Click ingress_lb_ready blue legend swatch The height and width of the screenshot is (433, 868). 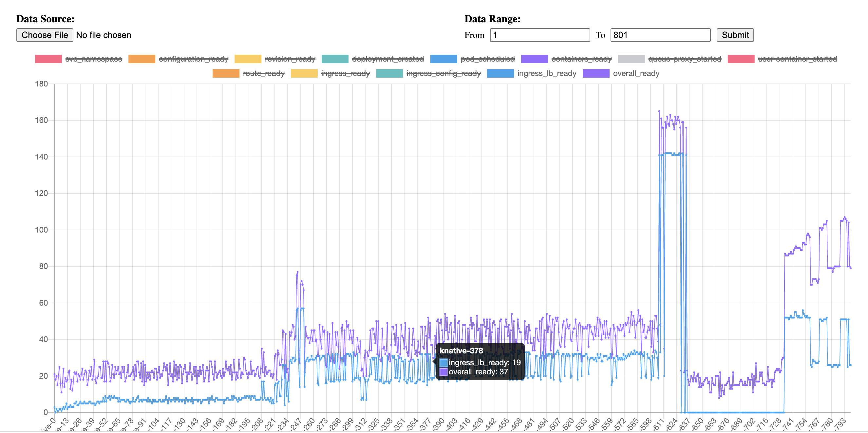coord(500,73)
